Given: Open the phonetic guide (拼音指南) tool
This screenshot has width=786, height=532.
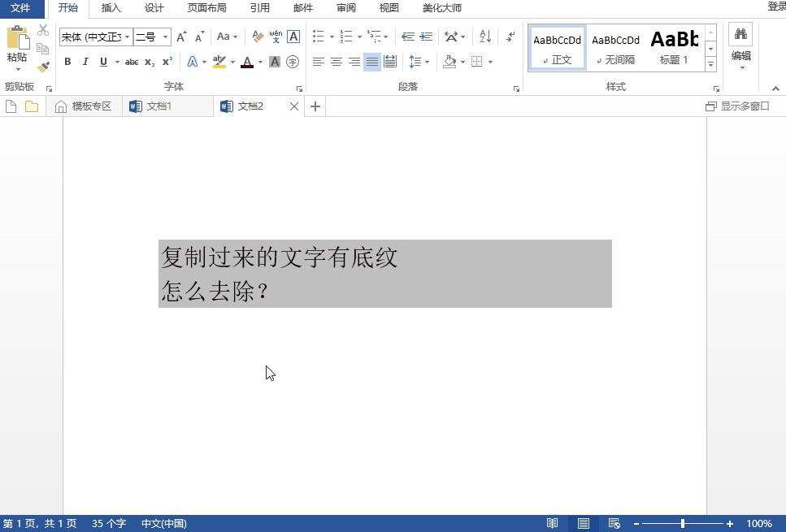Looking at the screenshot, I should coord(276,36).
